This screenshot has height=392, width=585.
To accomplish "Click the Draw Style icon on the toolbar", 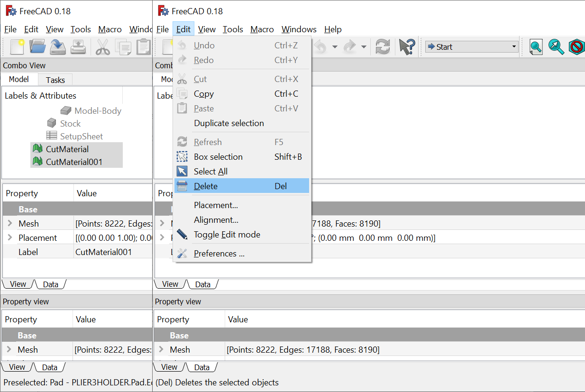I will pos(576,46).
